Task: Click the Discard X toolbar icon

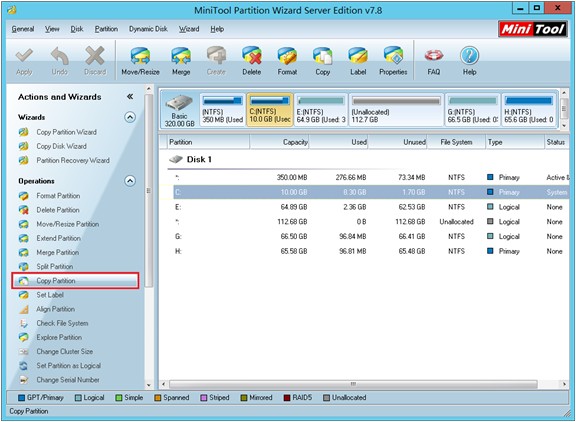Action: [95, 61]
